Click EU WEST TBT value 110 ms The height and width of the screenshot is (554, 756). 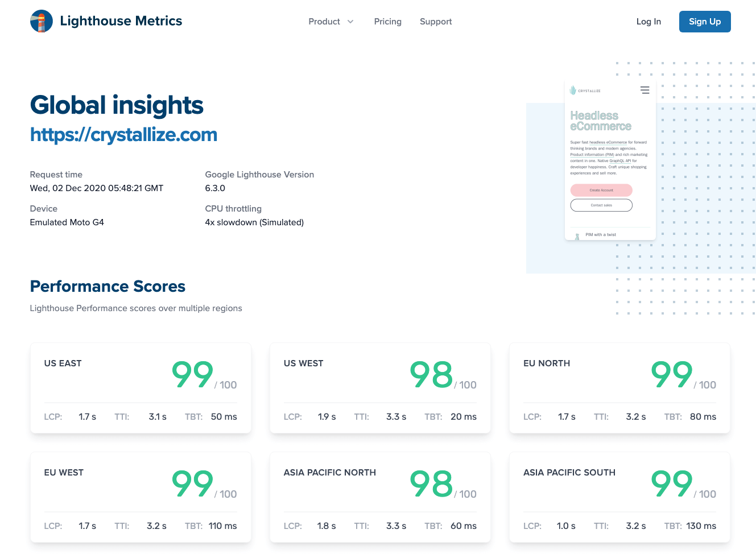[223, 526]
